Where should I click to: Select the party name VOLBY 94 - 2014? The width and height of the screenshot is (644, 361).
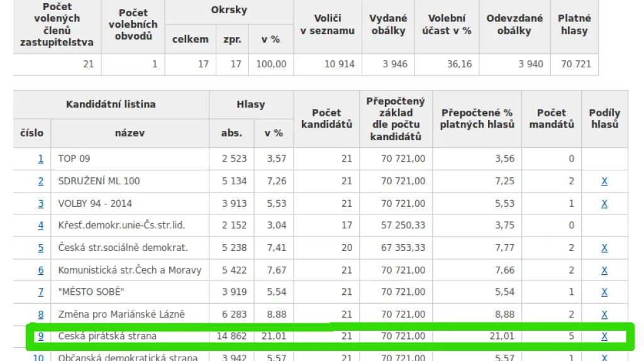click(95, 204)
